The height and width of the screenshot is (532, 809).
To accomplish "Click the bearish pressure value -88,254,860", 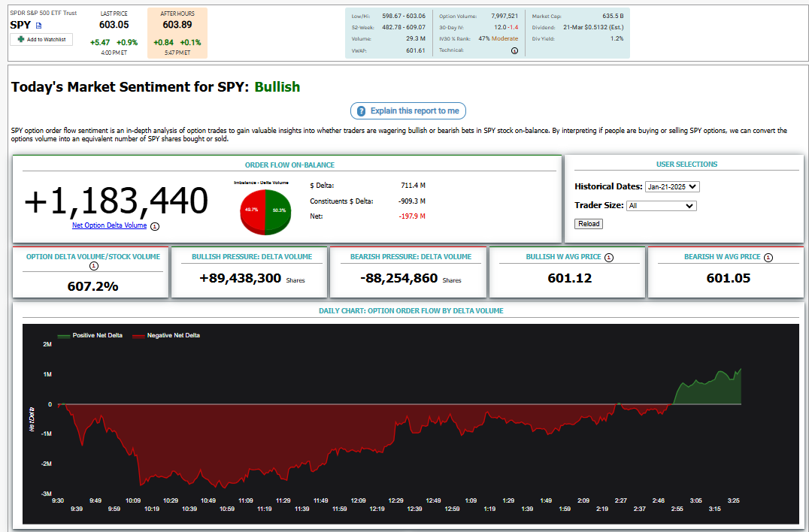I will 398,278.
